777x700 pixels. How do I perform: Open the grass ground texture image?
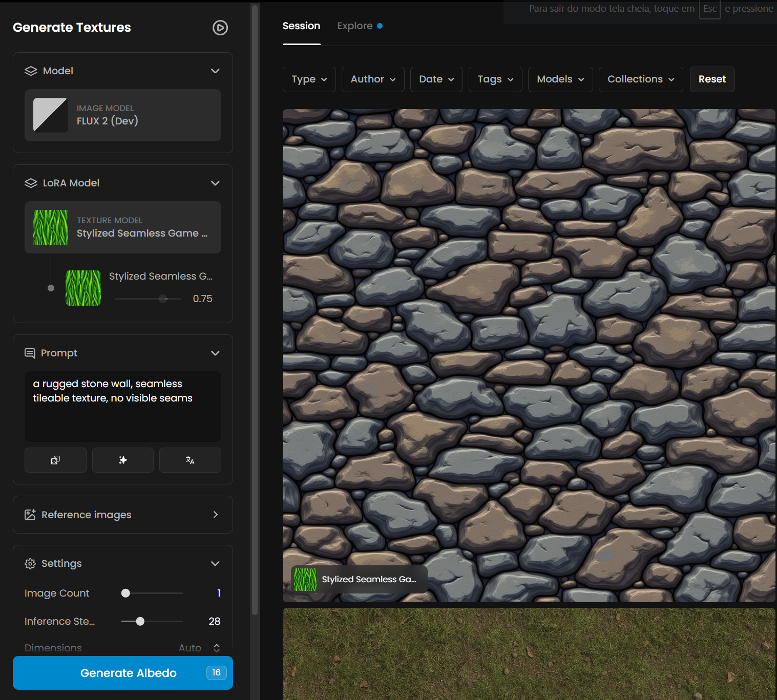click(x=529, y=654)
